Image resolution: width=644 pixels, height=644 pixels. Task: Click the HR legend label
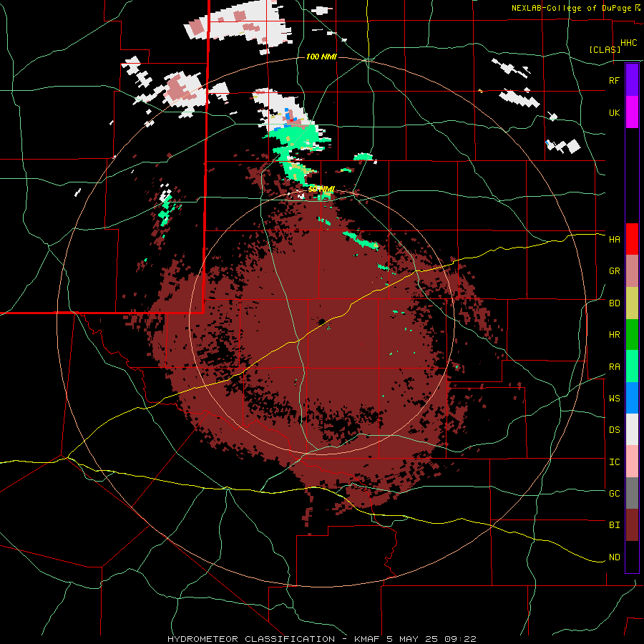tap(614, 335)
